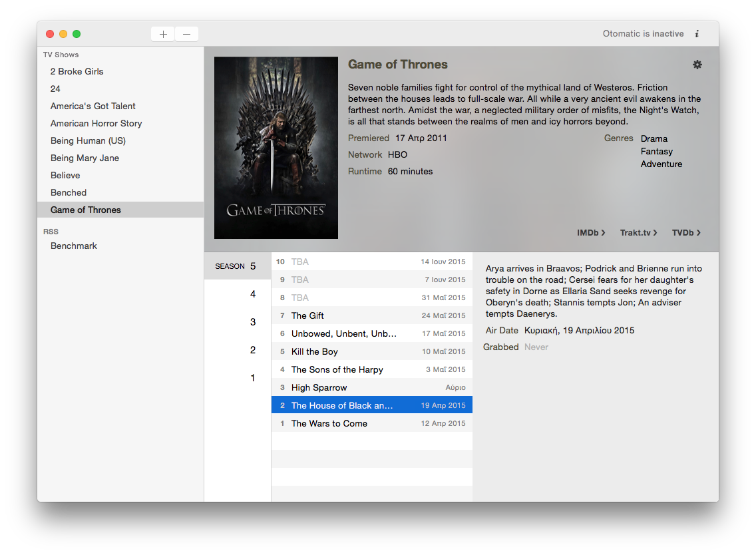Switch to Season 4
Screen dimensions: 756x555
point(238,294)
